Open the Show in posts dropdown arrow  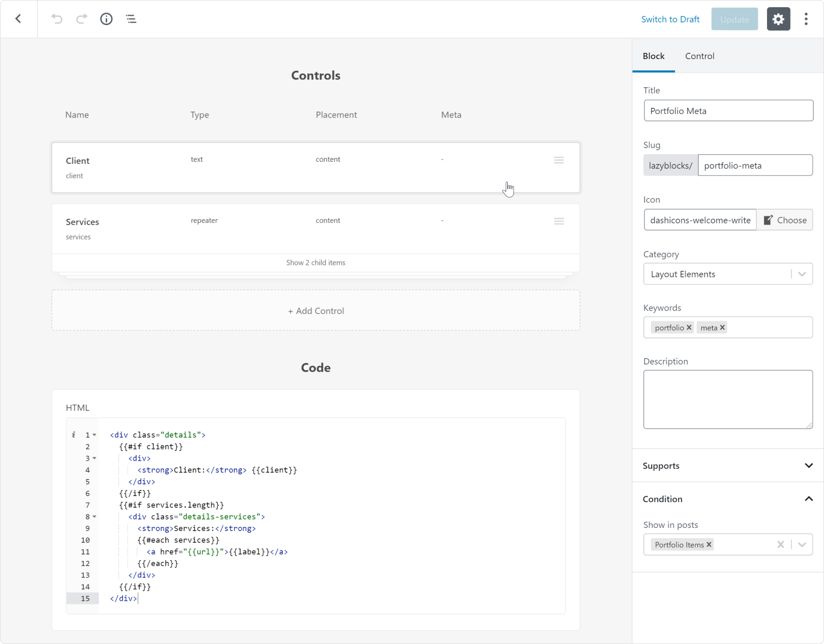click(802, 544)
